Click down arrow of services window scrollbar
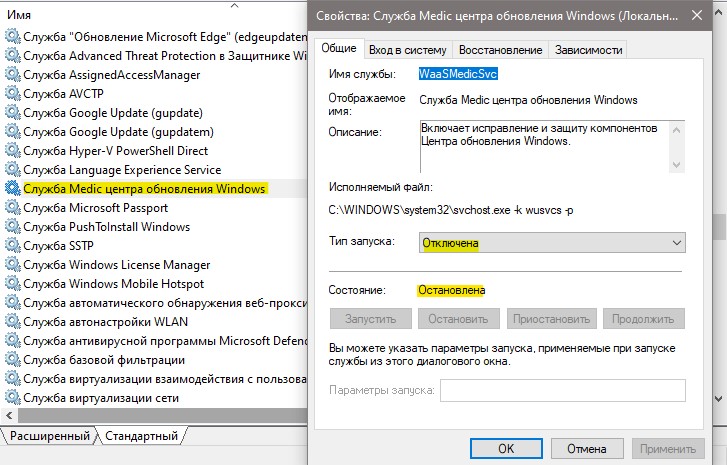727x465 pixels. click(719, 399)
